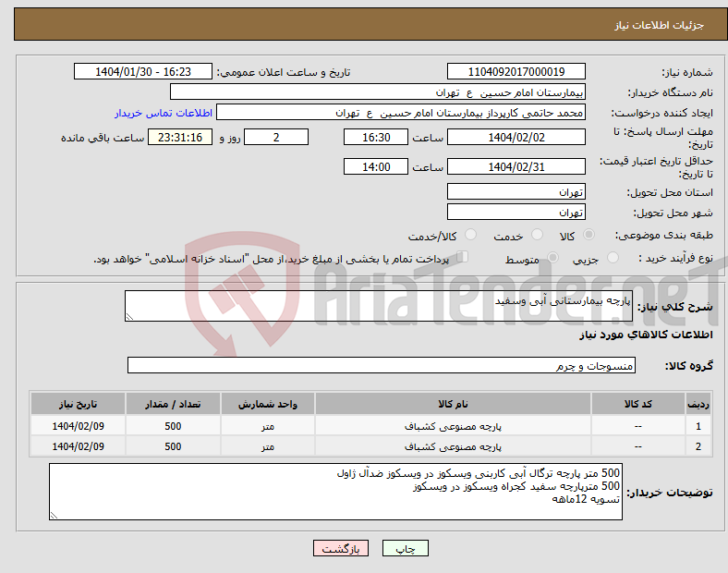Click the شماره نیاز field 1104092017000019
The image size is (728, 573).
[516, 71]
